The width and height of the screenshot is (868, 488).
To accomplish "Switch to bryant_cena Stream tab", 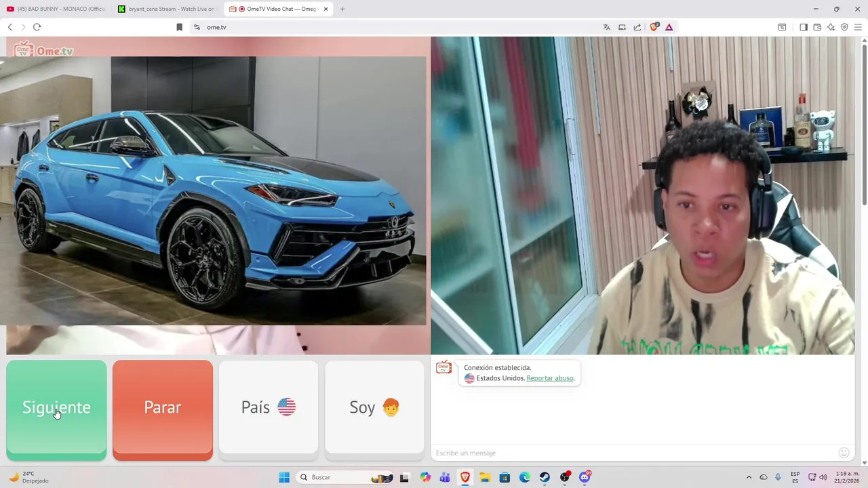I will (166, 9).
